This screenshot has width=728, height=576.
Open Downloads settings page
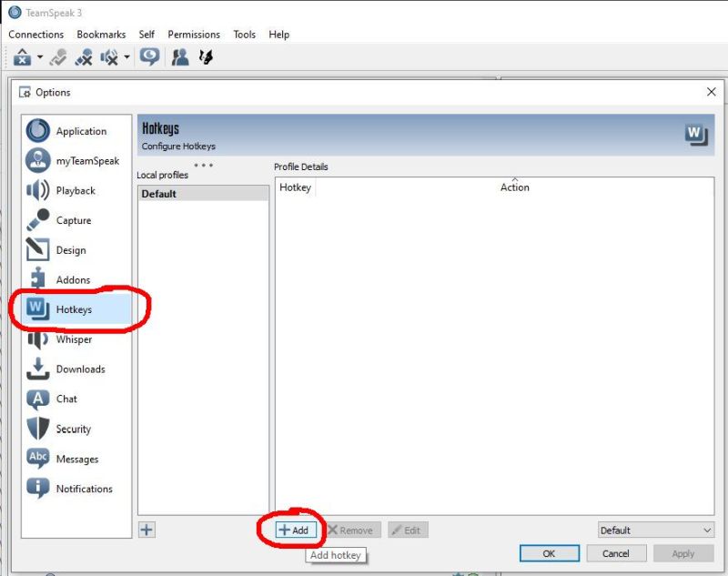(x=76, y=369)
